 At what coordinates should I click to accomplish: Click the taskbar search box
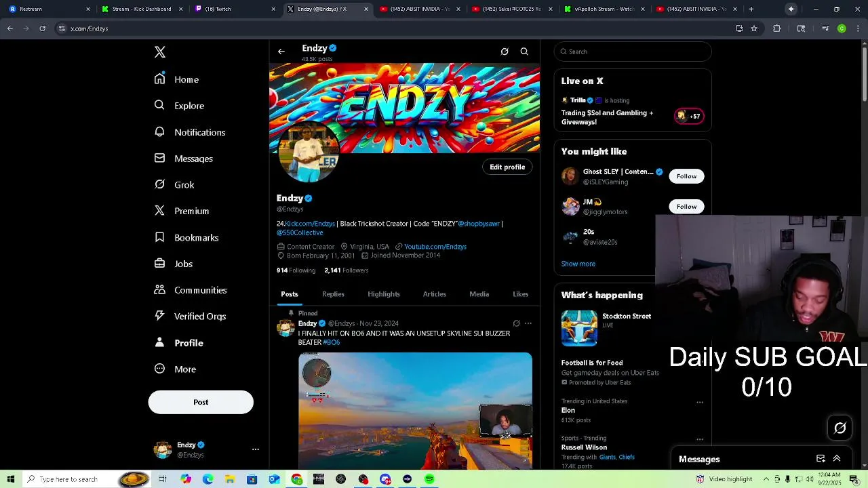coord(87,479)
